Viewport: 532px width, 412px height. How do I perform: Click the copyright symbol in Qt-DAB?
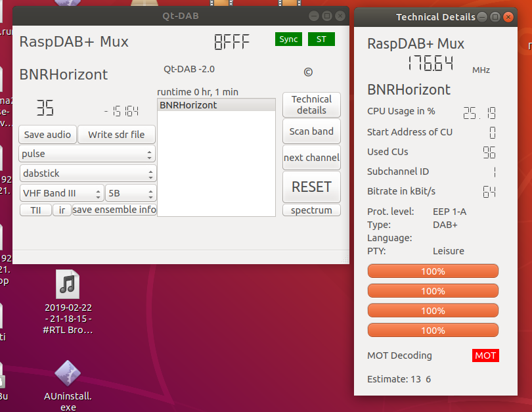[308, 72]
